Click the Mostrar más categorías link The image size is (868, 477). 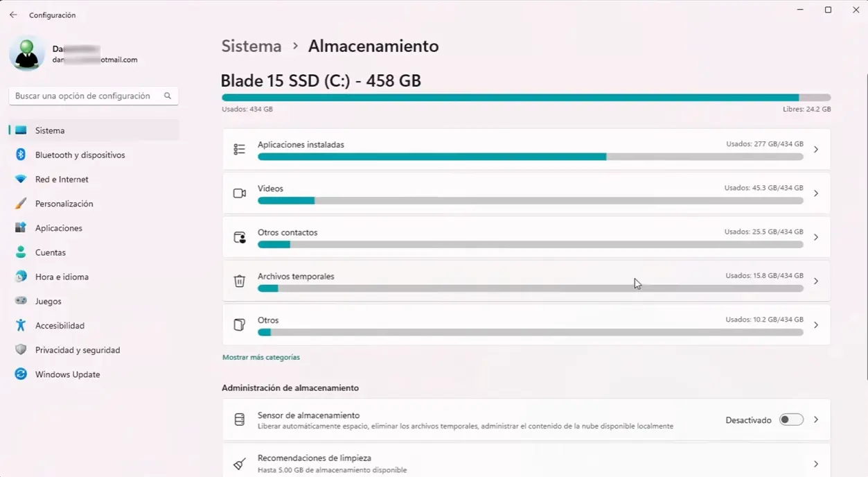click(260, 356)
